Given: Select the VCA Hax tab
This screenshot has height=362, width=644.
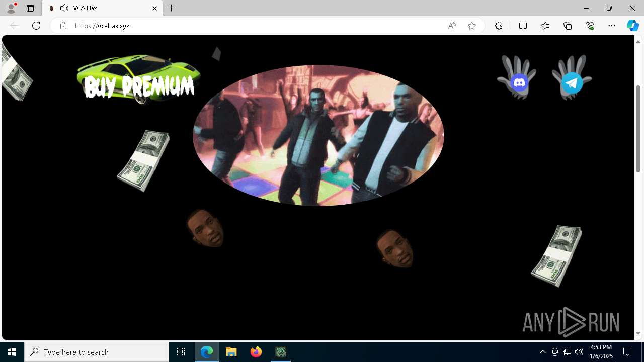Looking at the screenshot, I should click(102, 8).
